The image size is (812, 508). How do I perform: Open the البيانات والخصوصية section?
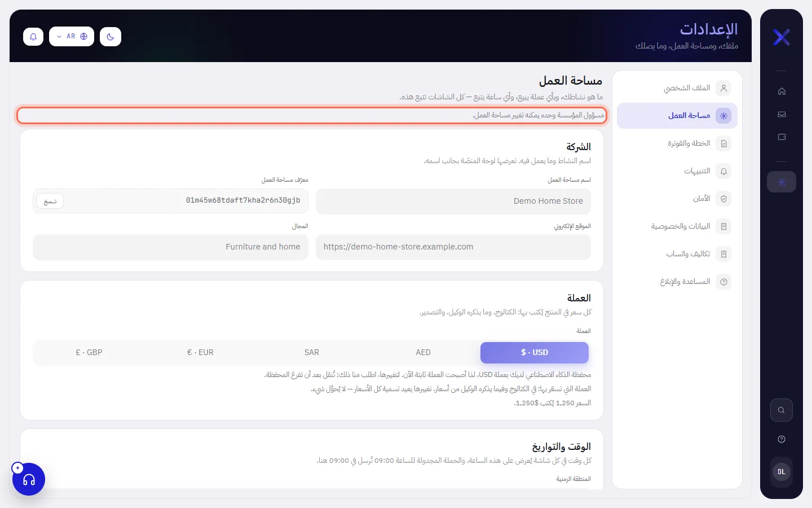[x=677, y=226]
